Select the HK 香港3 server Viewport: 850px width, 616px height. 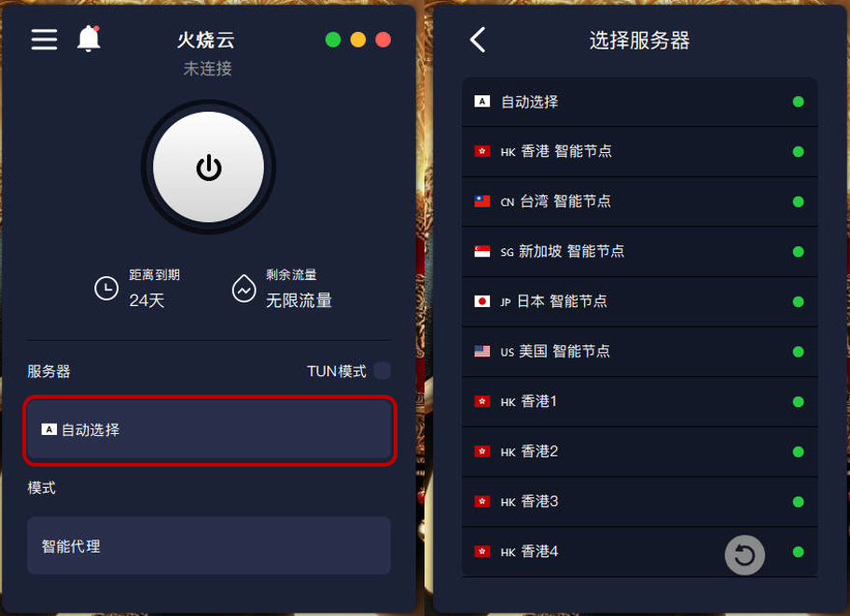[x=640, y=501]
